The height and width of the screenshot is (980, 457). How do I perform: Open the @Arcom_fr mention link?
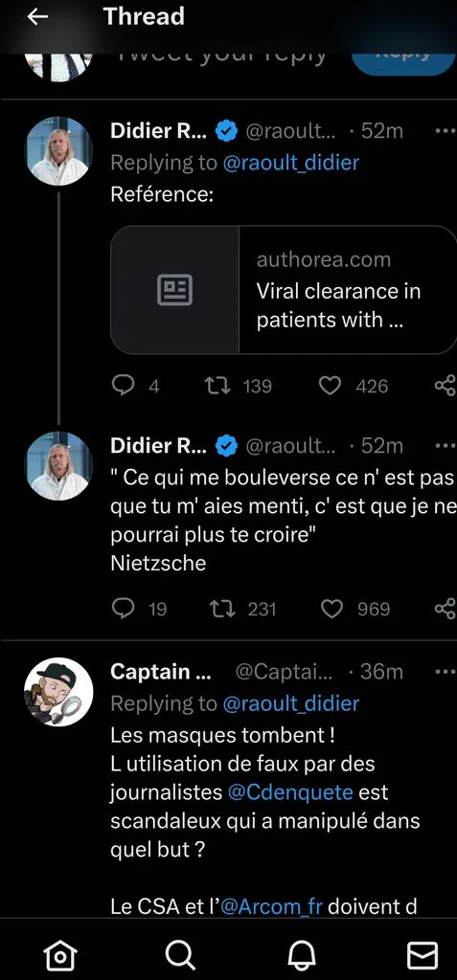(x=271, y=906)
